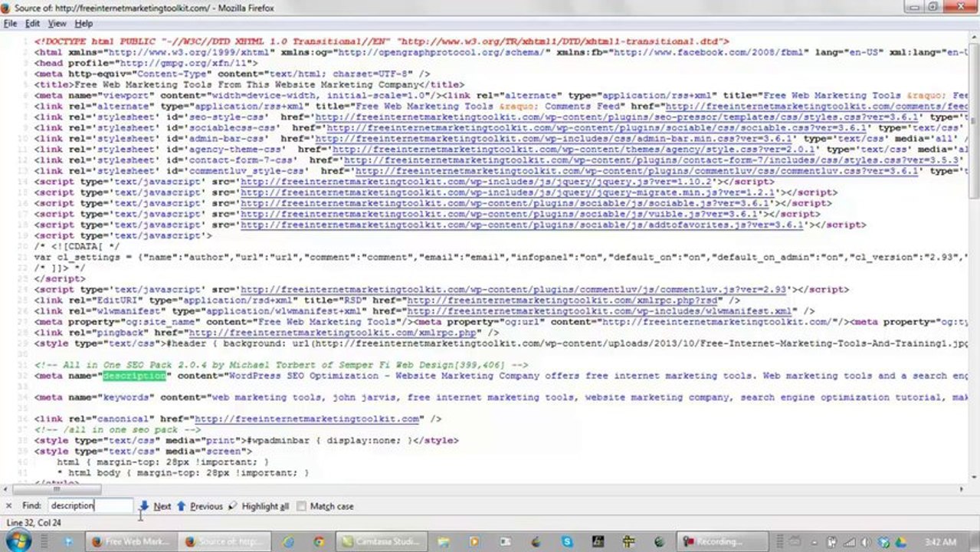This screenshot has width=980, height=552.
Task: Open Skype from the taskbar
Action: [x=567, y=541]
